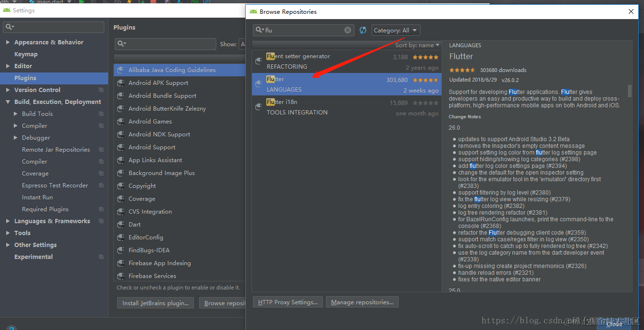
Task: Open HTTP Proxy Settings
Action: coord(288,302)
